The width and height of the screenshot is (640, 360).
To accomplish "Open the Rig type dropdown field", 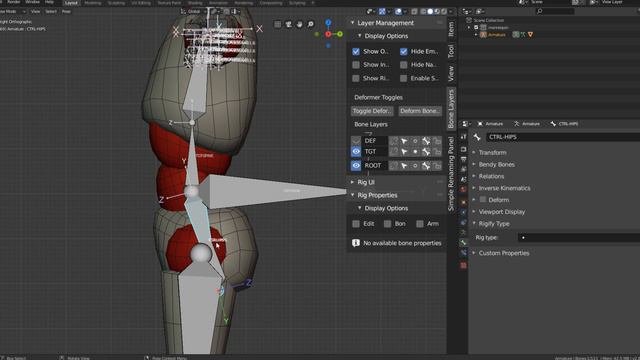I will coord(578,238).
